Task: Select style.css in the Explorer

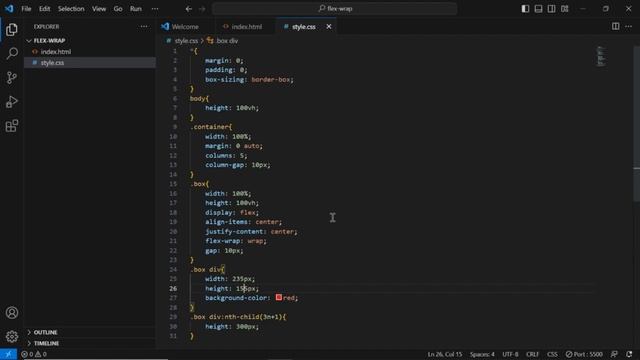Action: 52,63
